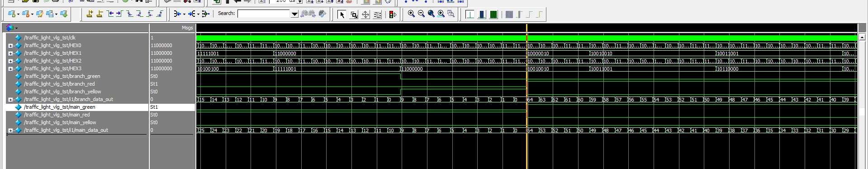Expand the main_data_out signal bus
The width and height of the screenshot is (868, 169).
(10, 130)
